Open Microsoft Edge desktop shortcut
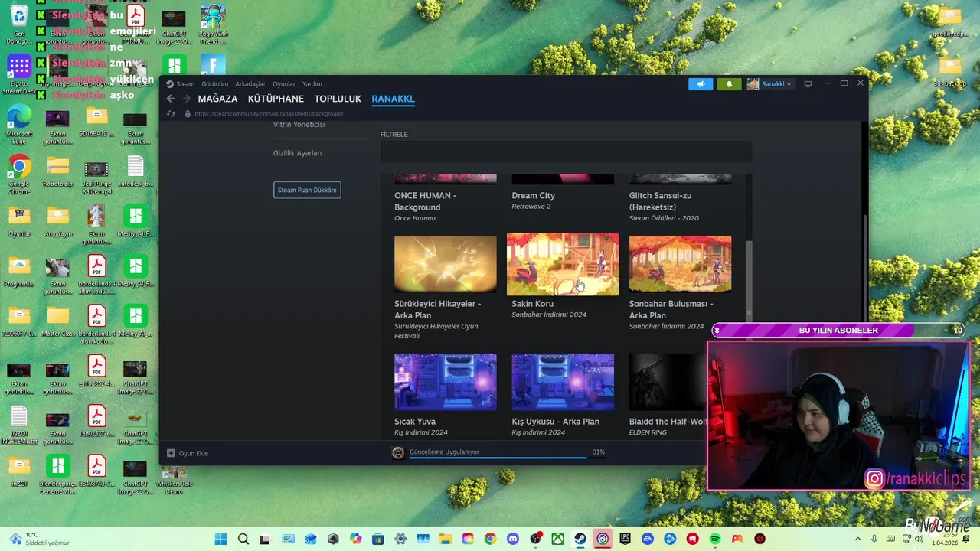Viewport: 980px width, 551px height. (x=19, y=124)
